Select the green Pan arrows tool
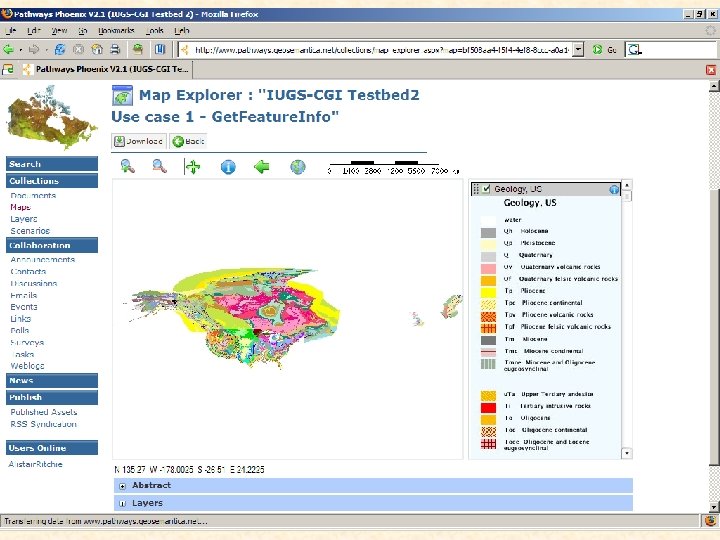The height and width of the screenshot is (540, 720). coord(192,166)
